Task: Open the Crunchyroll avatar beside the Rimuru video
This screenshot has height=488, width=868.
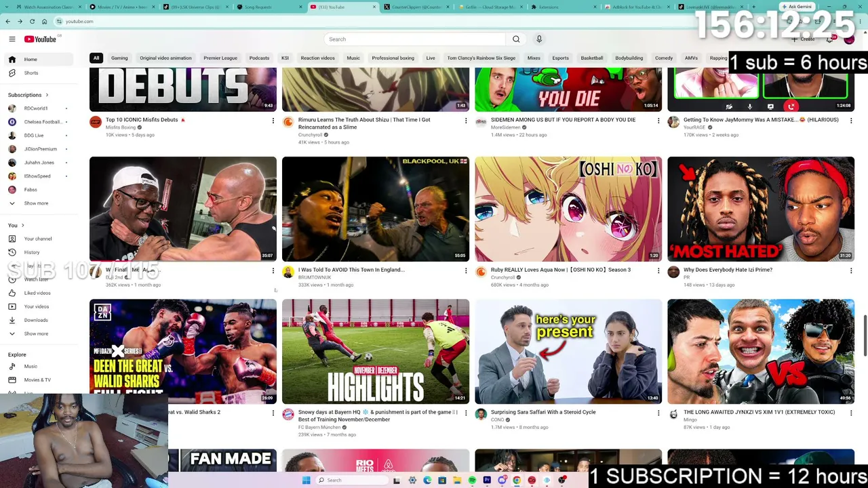Action: tap(288, 122)
